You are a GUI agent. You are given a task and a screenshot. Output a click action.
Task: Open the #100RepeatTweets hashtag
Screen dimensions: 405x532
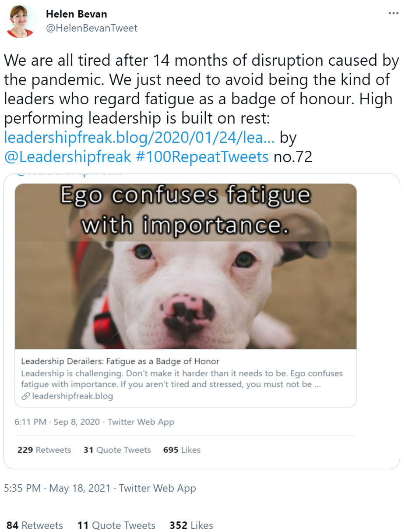[x=202, y=156]
